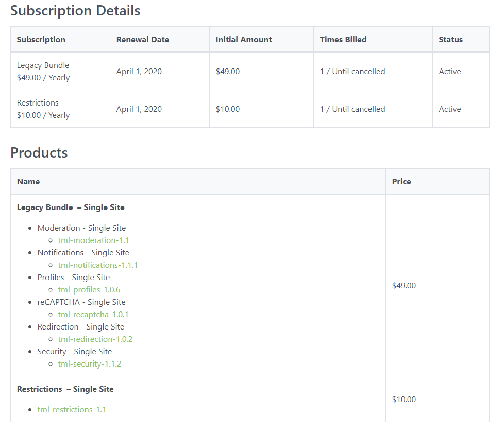Click the Initial Amount column header
The width and height of the screenshot is (504, 433).
tap(244, 40)
